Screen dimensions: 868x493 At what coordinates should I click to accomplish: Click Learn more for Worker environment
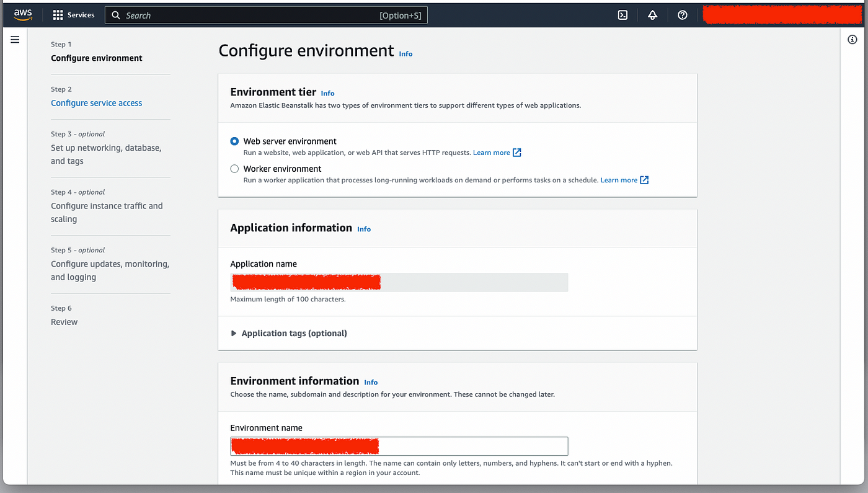tap(619, 180)
